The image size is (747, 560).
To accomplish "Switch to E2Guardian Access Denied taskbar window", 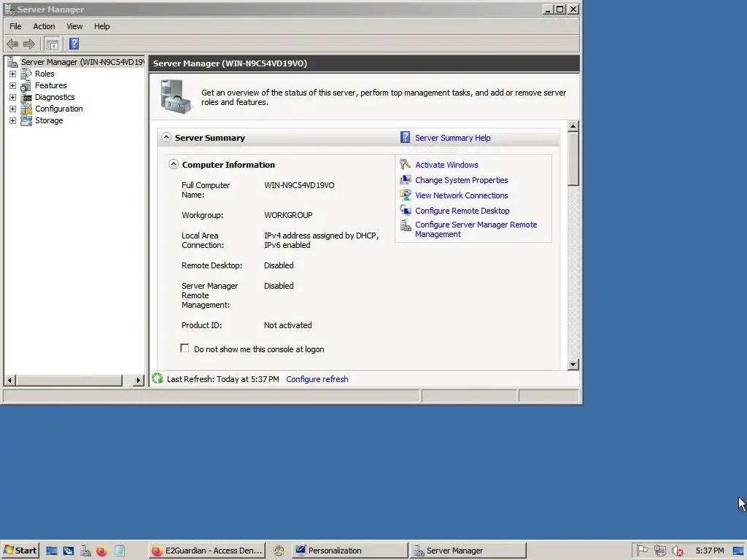I will tap(206, 551).
